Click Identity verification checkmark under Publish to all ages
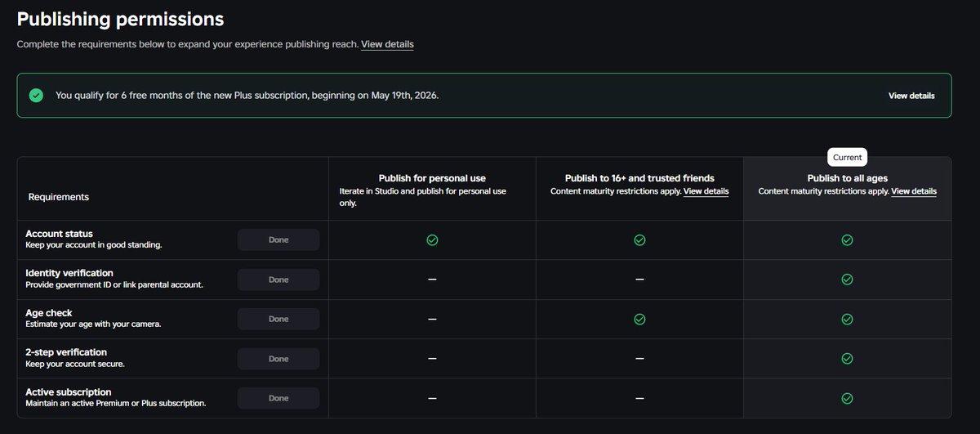 [x=847, y=280]
